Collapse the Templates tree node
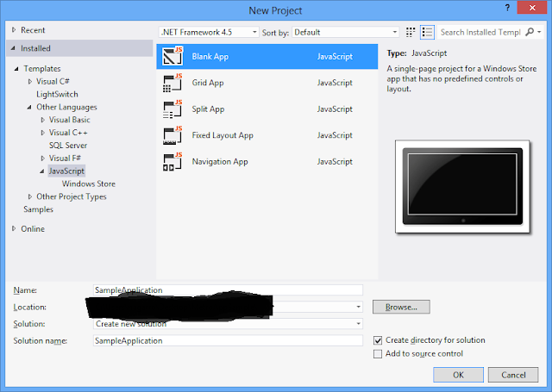 (x=16, y=69)
